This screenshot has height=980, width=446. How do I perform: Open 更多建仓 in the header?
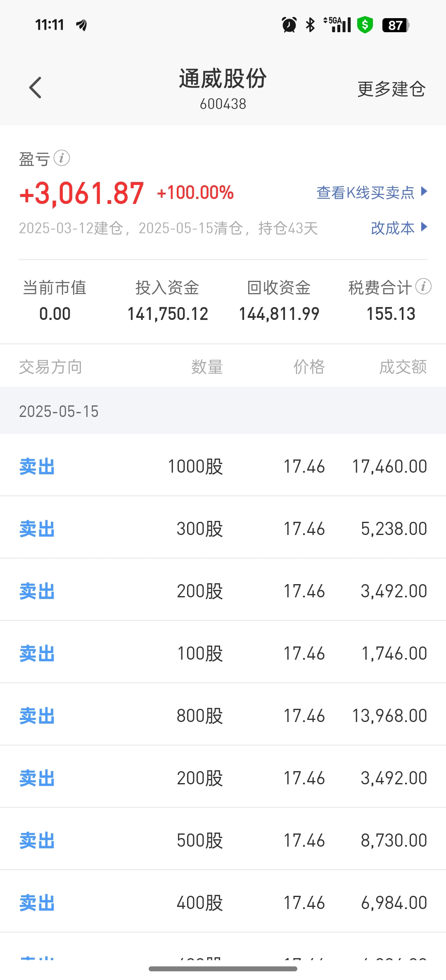(x=391, y=89)
